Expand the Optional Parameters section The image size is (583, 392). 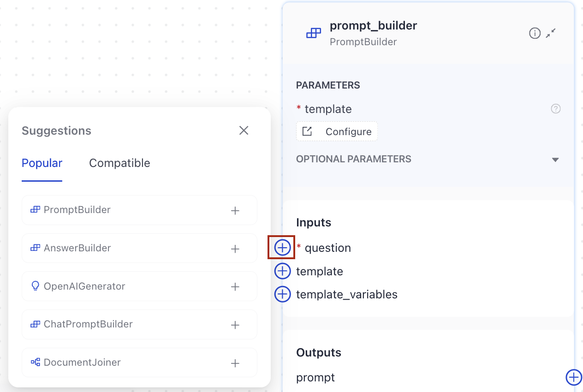pos(555,159)
